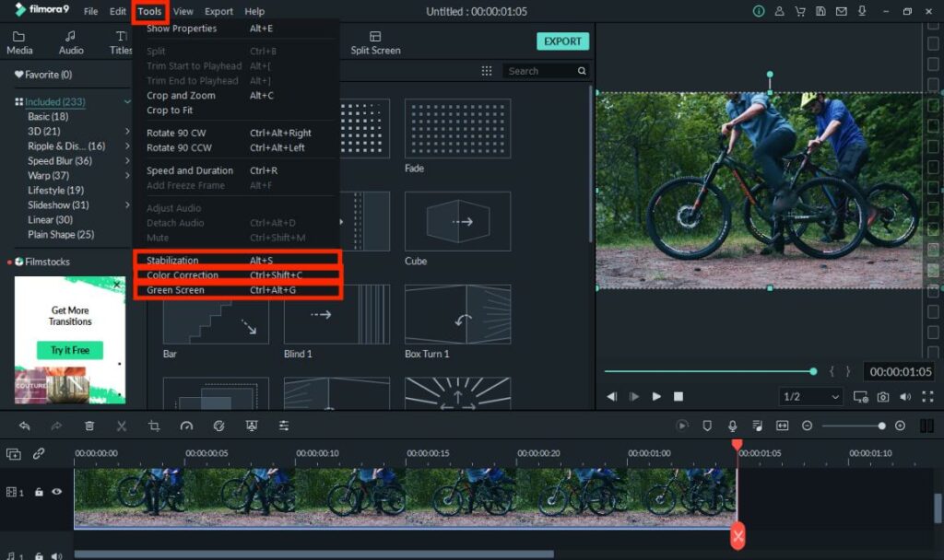Select the Box Turn 1 transition thumbnail
This screenshot has width=944, height=560.
457,315
